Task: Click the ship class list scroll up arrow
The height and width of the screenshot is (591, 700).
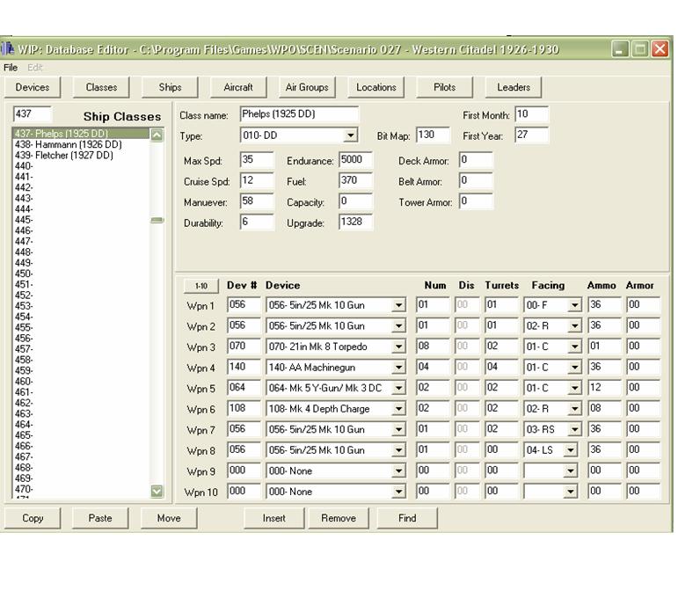Action: [157, 135]
